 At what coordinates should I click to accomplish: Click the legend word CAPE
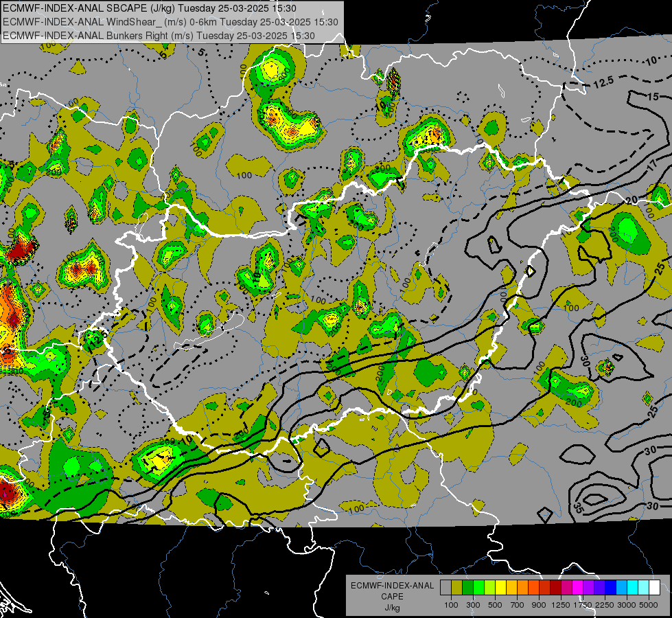pos(392,597)
